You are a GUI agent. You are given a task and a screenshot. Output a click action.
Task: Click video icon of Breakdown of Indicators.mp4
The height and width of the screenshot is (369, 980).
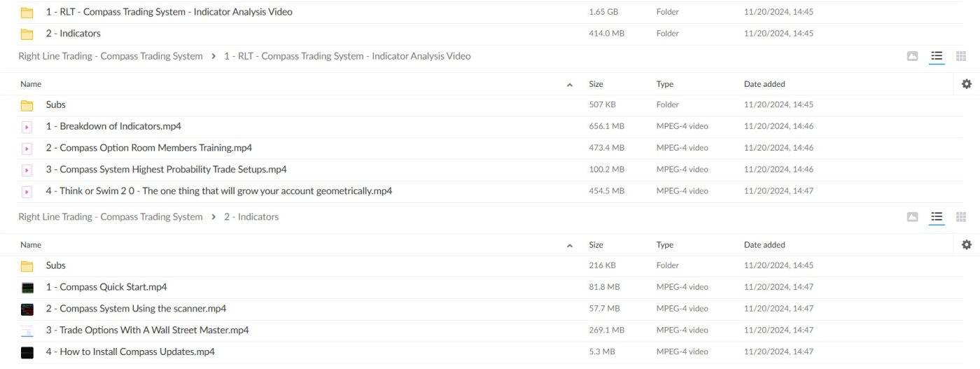click(x=27, y=127)
